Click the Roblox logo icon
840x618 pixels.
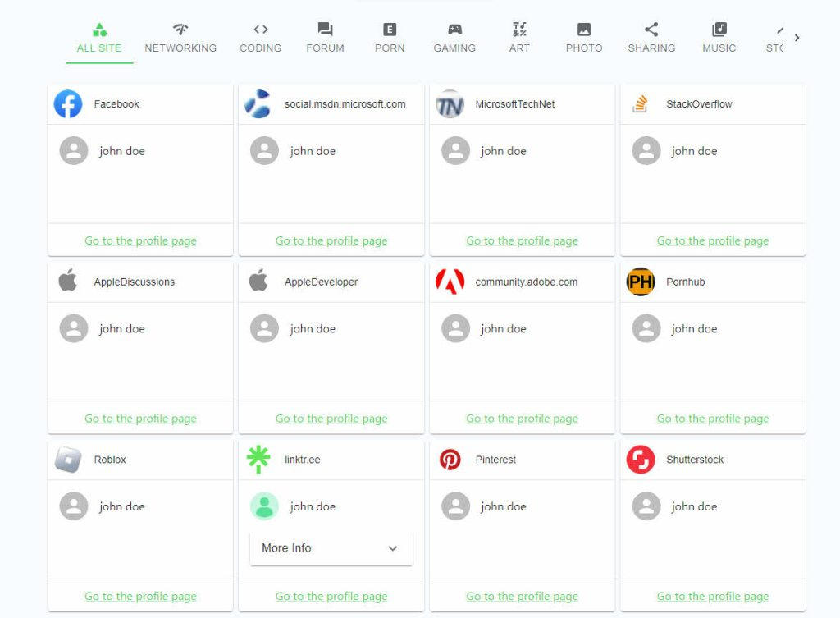68,460
